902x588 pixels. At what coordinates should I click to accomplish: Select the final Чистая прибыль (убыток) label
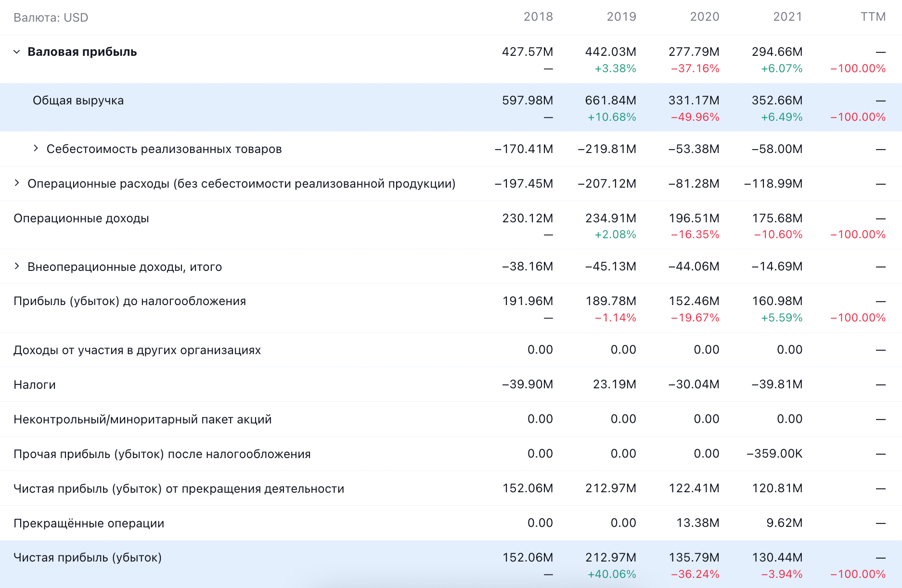point(88,558)
